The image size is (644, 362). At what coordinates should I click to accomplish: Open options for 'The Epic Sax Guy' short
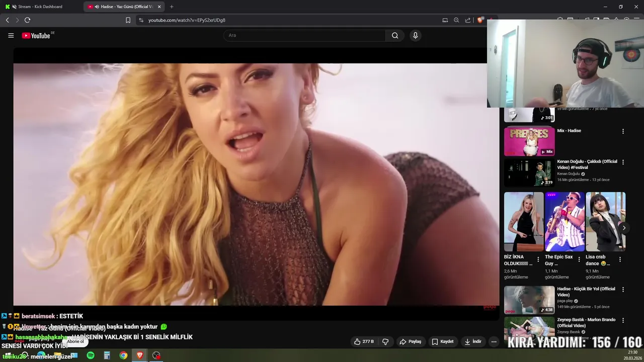(579, 259)
